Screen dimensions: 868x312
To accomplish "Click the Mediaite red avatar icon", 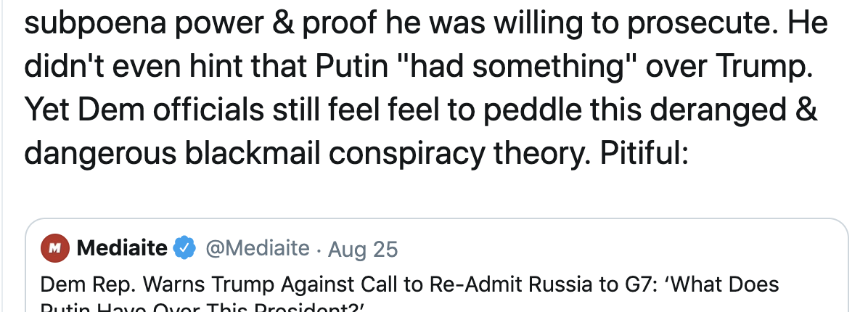I will click(55, 248).
